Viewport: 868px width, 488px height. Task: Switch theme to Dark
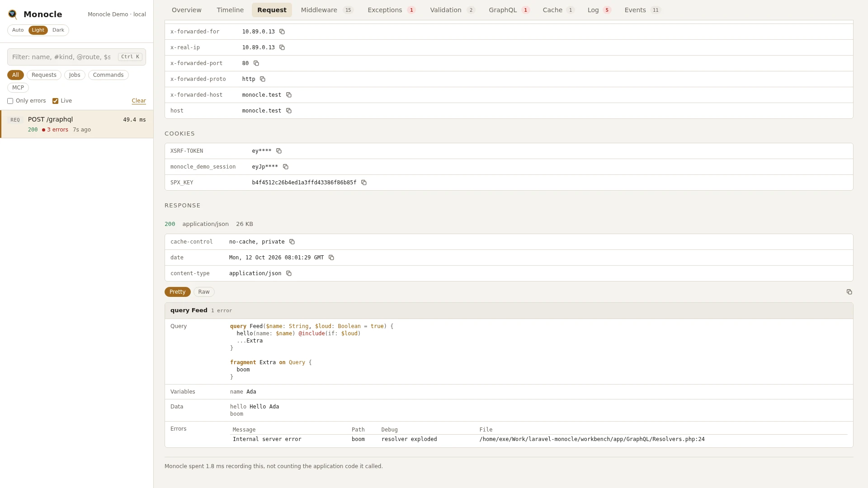[58, 30]
